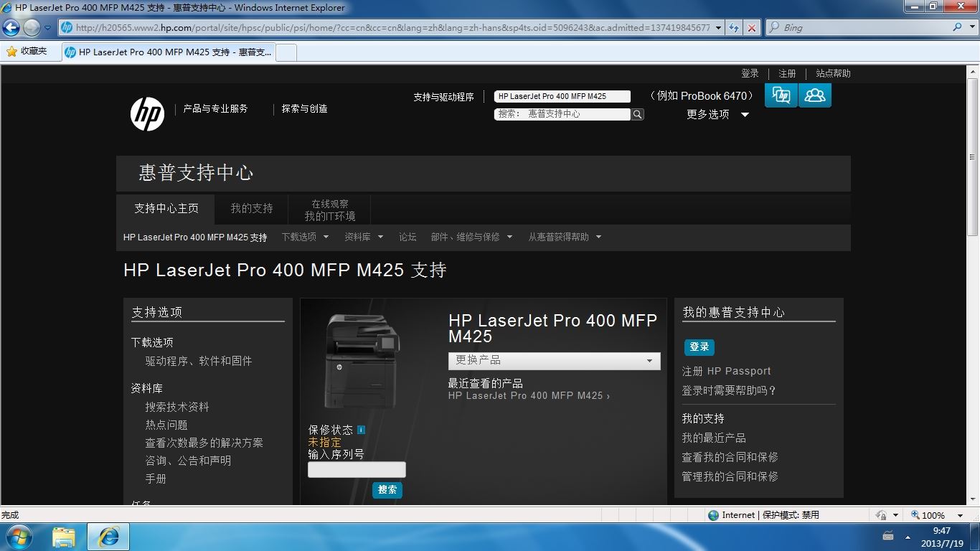This screenshot has width=980, height=551.
Task: Click 登录时需要帮助吗？ link
Action: click(x=729, y=390)
